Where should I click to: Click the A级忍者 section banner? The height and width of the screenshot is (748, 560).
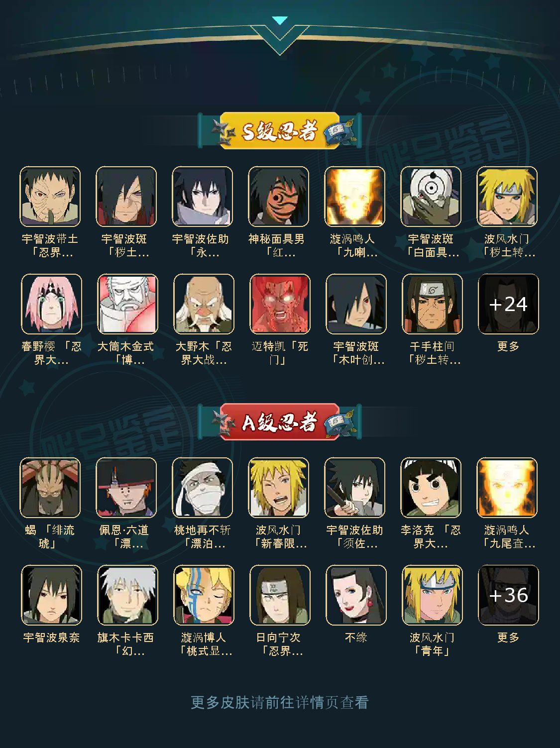click(x=280, y=422)
